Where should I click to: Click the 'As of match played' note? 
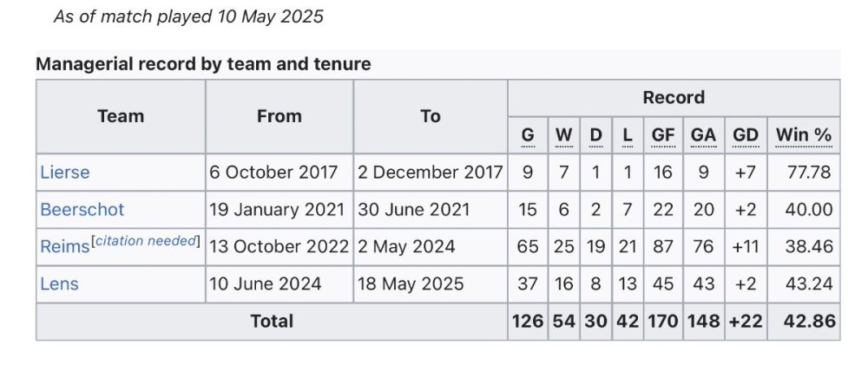[x=188, y=16]
